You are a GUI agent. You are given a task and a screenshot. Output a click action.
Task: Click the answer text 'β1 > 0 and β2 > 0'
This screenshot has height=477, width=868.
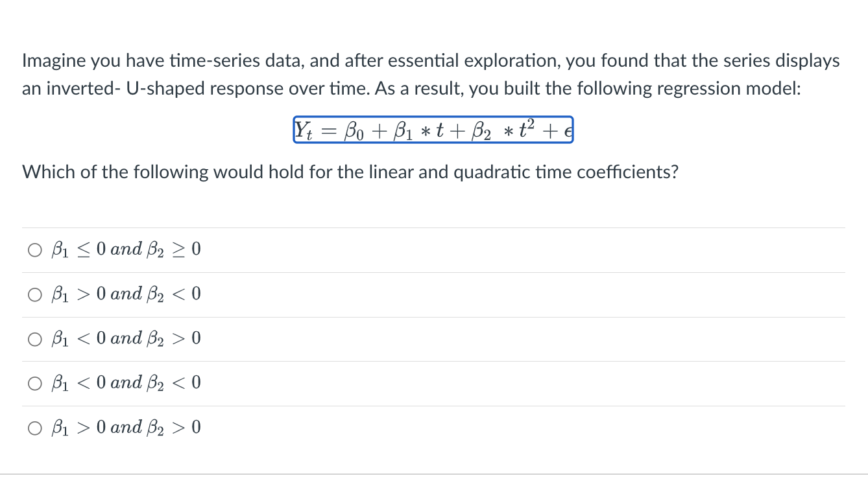click(x=127, y=428)
